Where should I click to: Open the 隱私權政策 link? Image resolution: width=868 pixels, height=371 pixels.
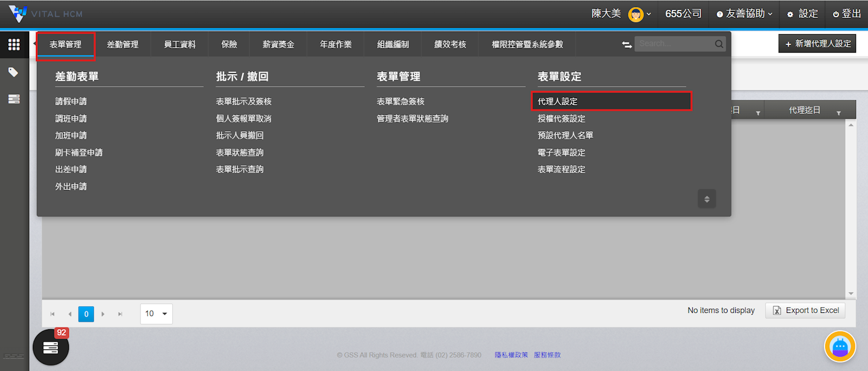(x=511, y=355)
